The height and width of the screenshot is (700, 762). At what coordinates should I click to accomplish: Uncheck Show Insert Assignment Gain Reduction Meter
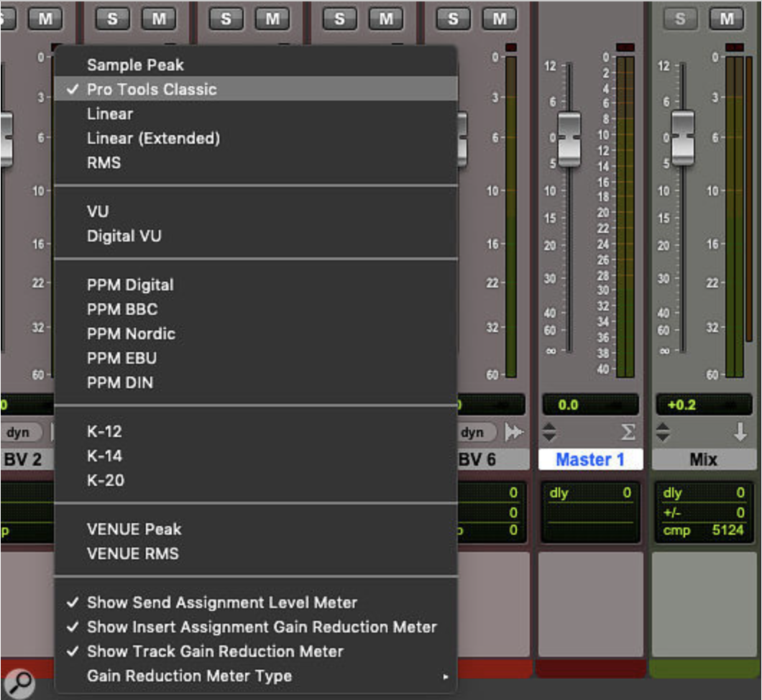(256, 627)
